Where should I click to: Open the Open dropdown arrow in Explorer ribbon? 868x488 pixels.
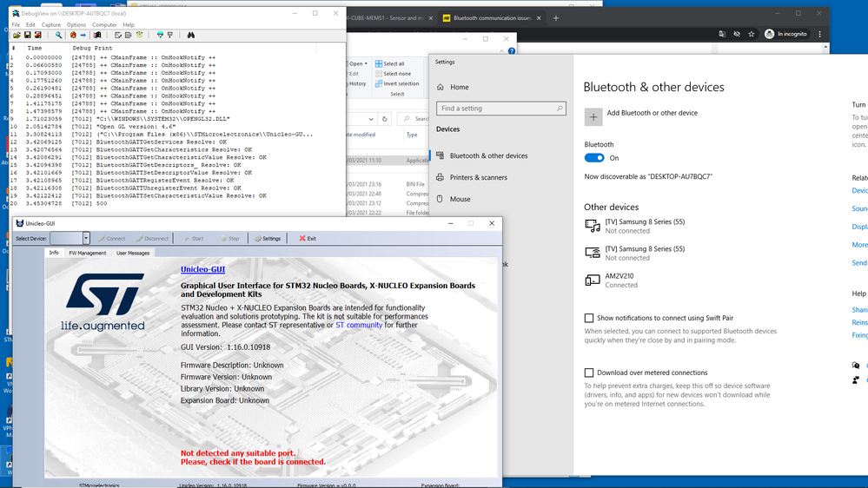click(x=366, y=63)
